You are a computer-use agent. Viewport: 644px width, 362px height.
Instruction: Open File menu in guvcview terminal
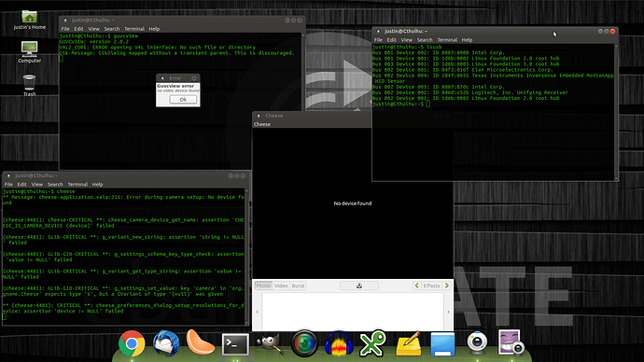(x=65, y=29)
